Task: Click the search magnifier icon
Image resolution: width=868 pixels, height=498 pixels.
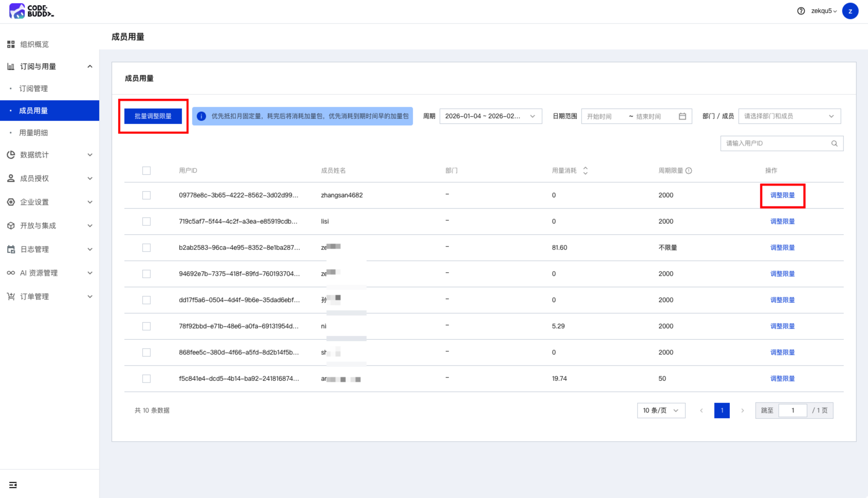Action: [x=834, y=143]
